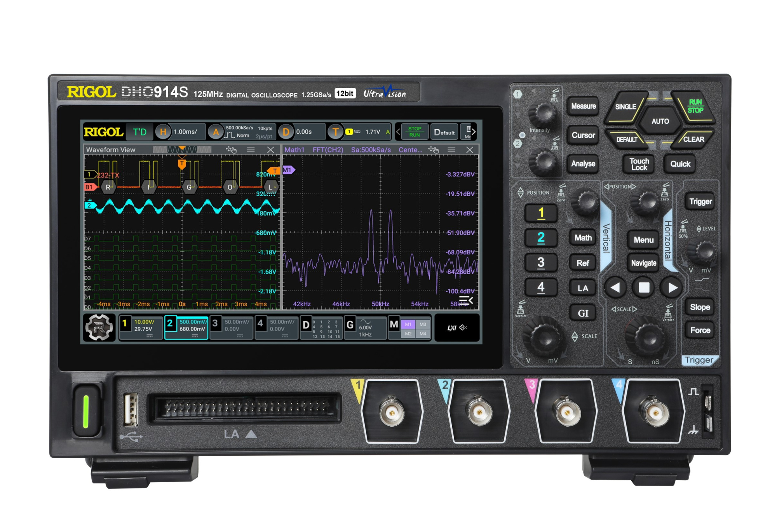This screenshot has height=532, width=777.
Task: Enable the M3 math channel box
Action: pyautogui.click(x=423, y=324)
